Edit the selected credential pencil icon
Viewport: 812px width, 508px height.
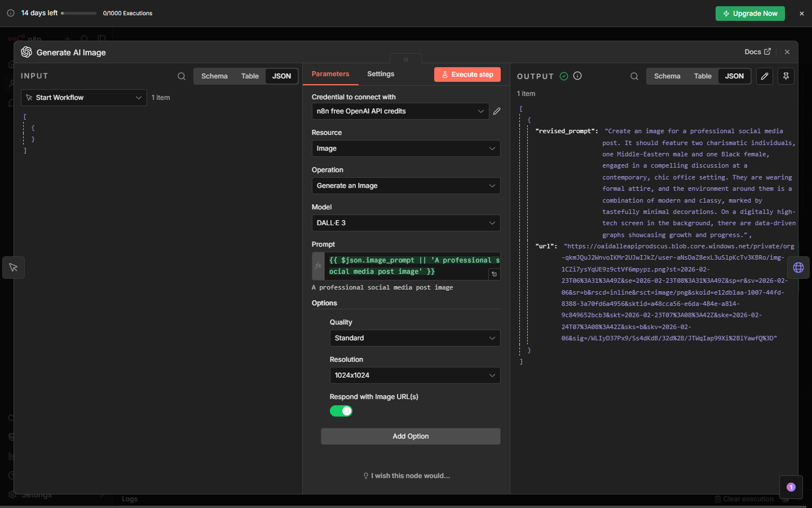click(497, 111)
